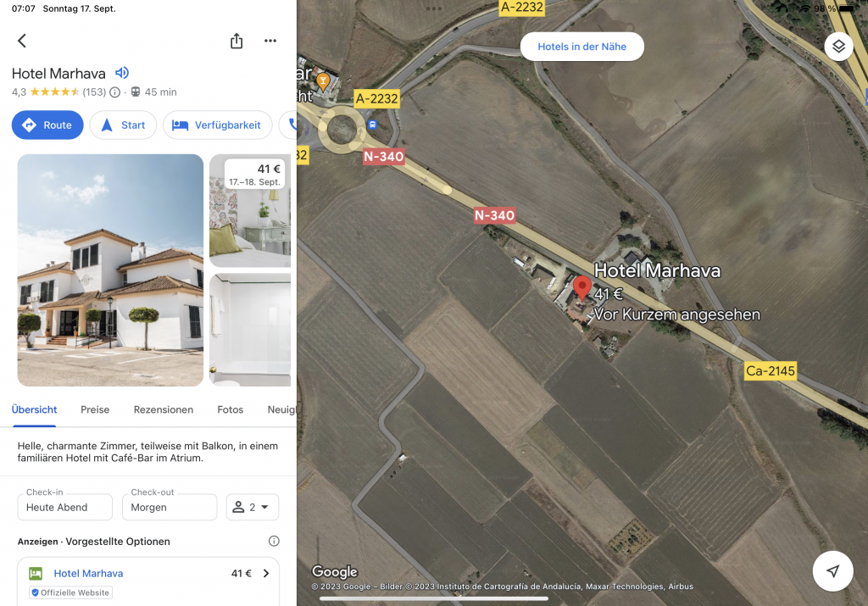Viewport: 868px width, 606px height.
Task: Open the map layers selector
Action: click(x=838, y=47)
